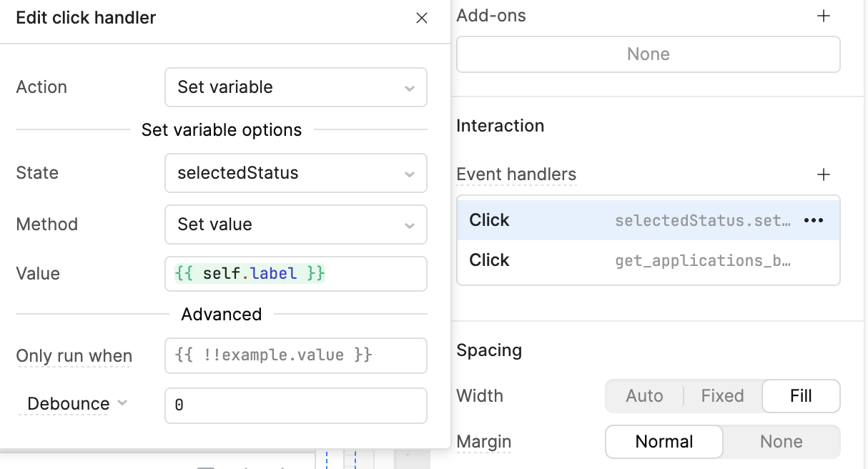Screen dimensions: 868x469
Task: Click the Add-ons None box
Action: [x=648, y=54]
